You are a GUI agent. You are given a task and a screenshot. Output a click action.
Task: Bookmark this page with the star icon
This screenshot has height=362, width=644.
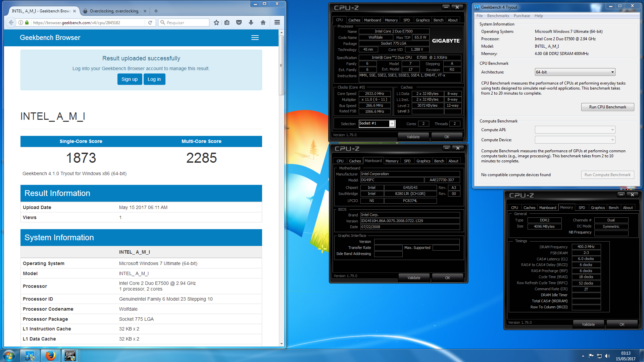(x=216, y=22)
